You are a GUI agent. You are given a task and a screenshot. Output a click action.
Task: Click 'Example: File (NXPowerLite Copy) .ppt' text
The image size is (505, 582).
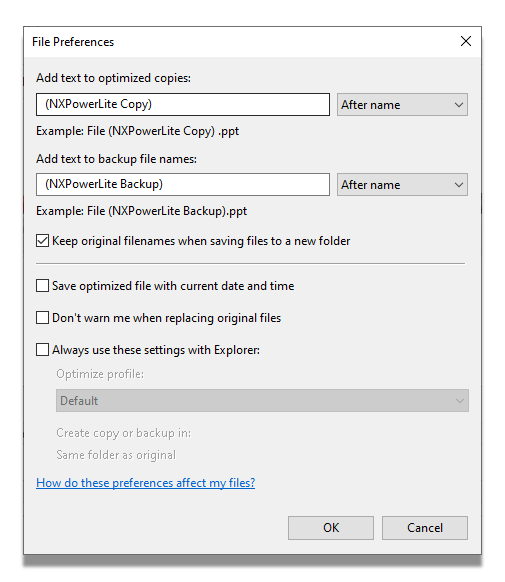tap(137, 131)
